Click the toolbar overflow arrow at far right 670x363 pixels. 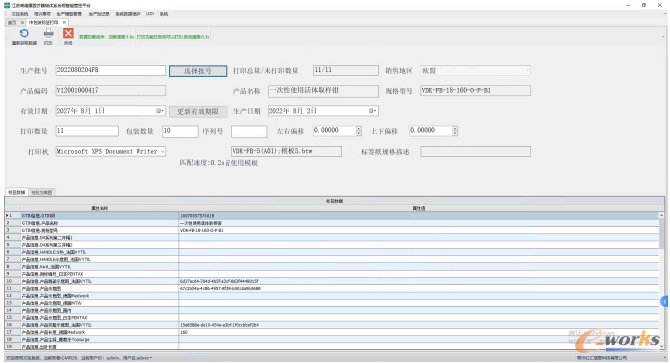click(x=663, y=37)
